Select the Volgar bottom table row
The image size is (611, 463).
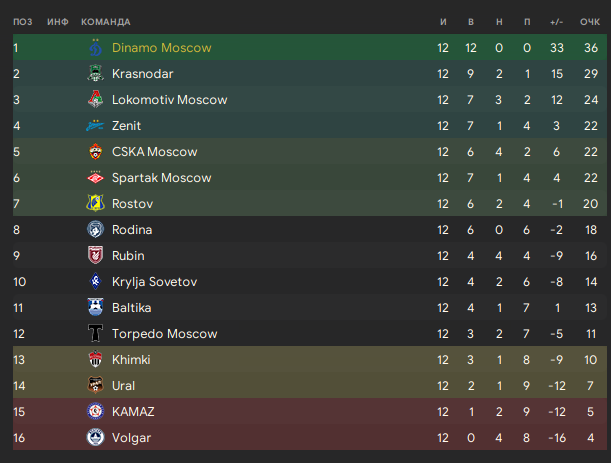(x=310, y=437)
